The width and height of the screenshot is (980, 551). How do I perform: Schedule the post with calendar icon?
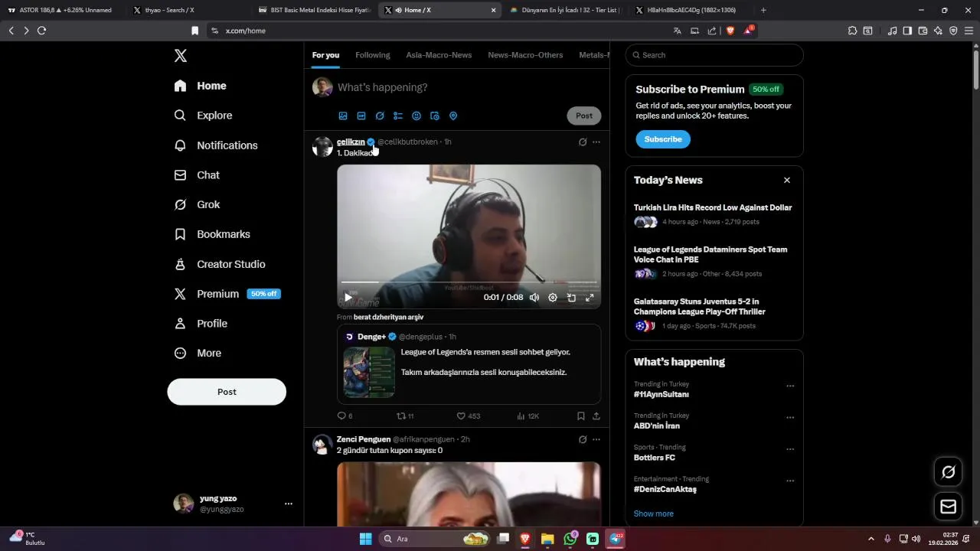point(435,116)
